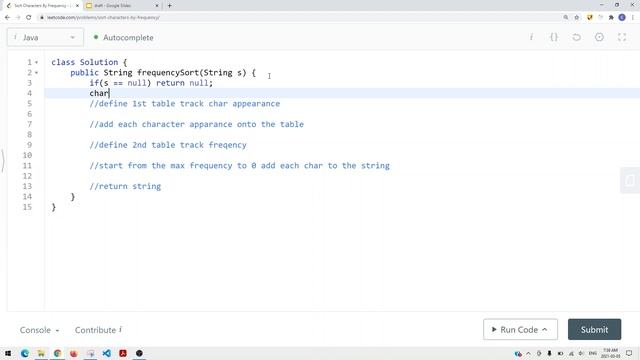Screen dimensions: 640x360
Task: Click comment '//define 1st table track char appearance'
Action: tap(184, 104)
